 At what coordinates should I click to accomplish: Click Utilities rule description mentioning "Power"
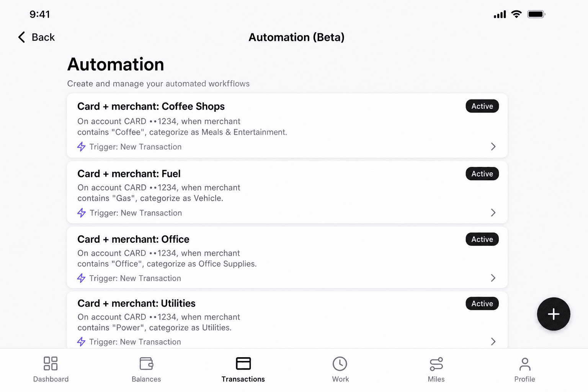(159, 322)
